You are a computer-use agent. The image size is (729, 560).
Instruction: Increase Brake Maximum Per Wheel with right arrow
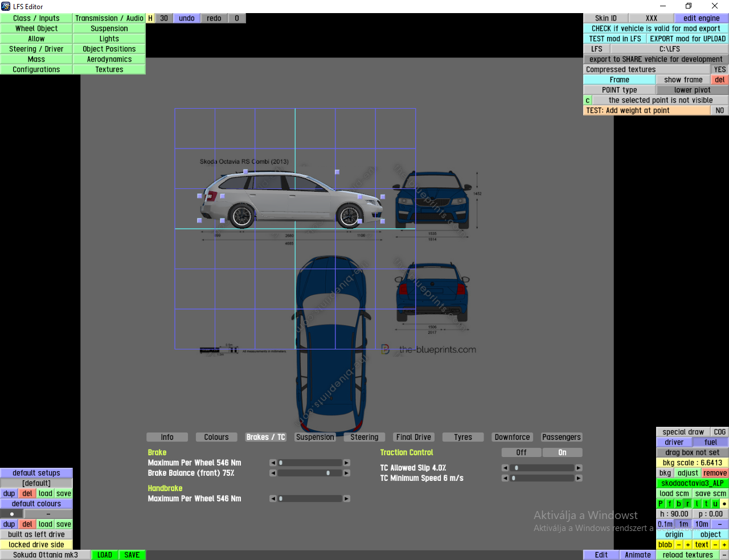click(x=347, y=463)
